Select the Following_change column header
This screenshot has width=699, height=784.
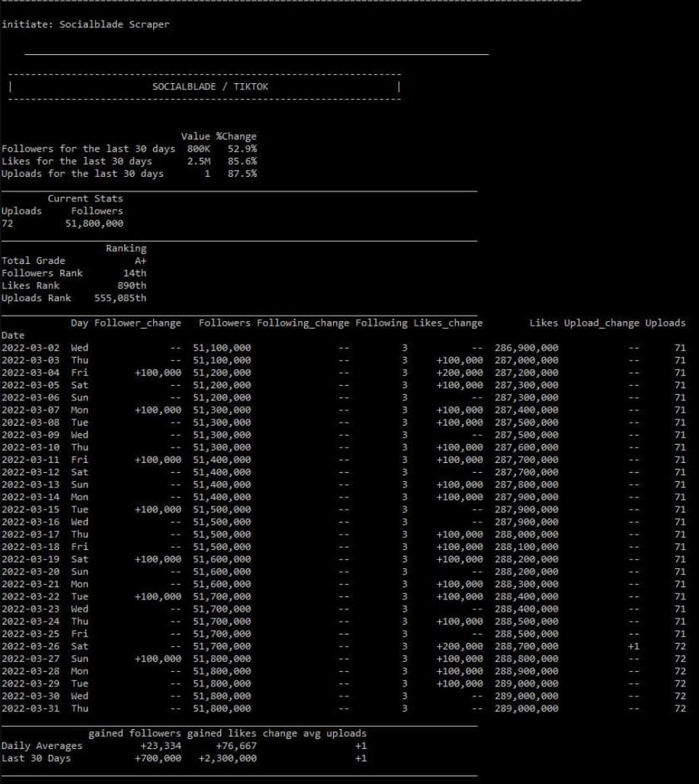click(303, 323)
